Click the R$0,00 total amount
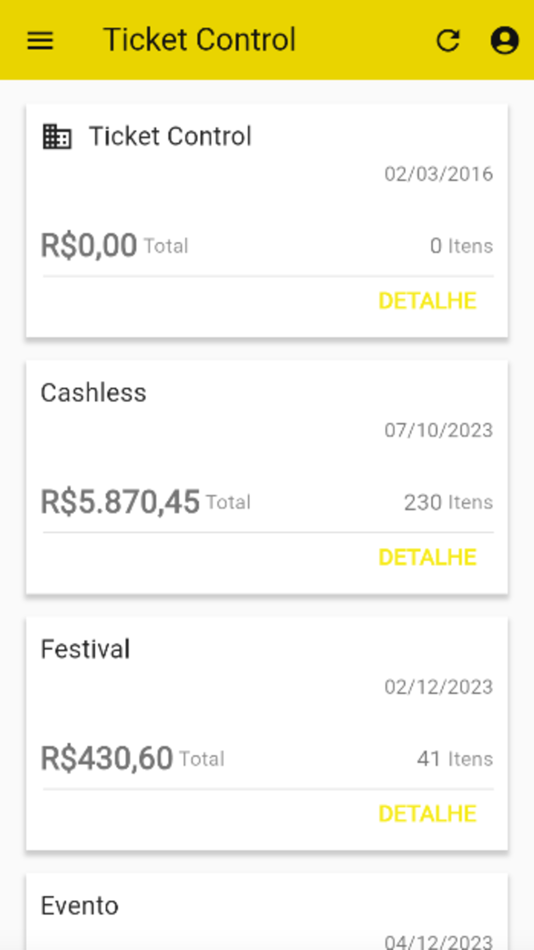The height and width of the screenshot is (950, 534). coord(88,245)
